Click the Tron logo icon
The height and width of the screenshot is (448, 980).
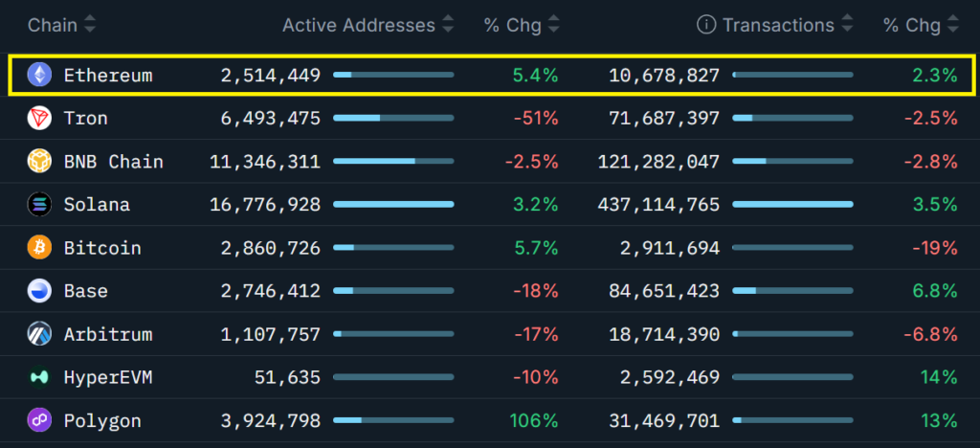pyautogui.click(x=39, y=119)
